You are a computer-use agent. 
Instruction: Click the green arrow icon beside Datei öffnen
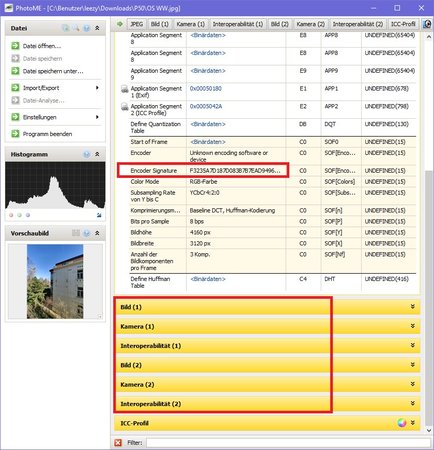coord(15,46)
